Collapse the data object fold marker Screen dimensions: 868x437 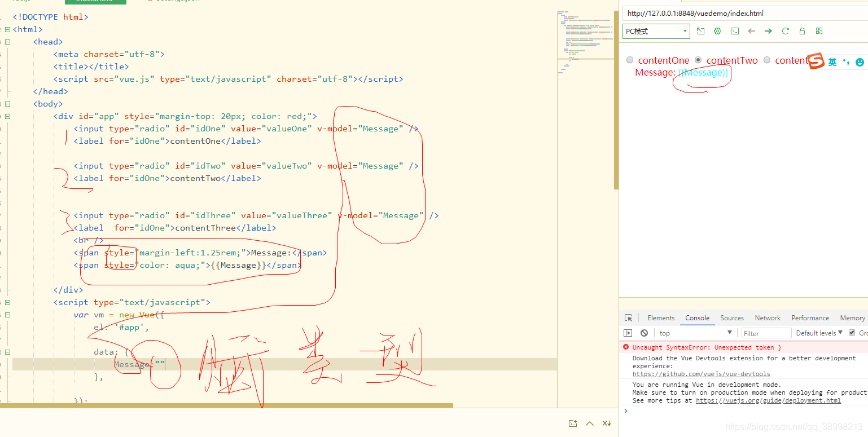pyautogui.click(x=7, y=352)
